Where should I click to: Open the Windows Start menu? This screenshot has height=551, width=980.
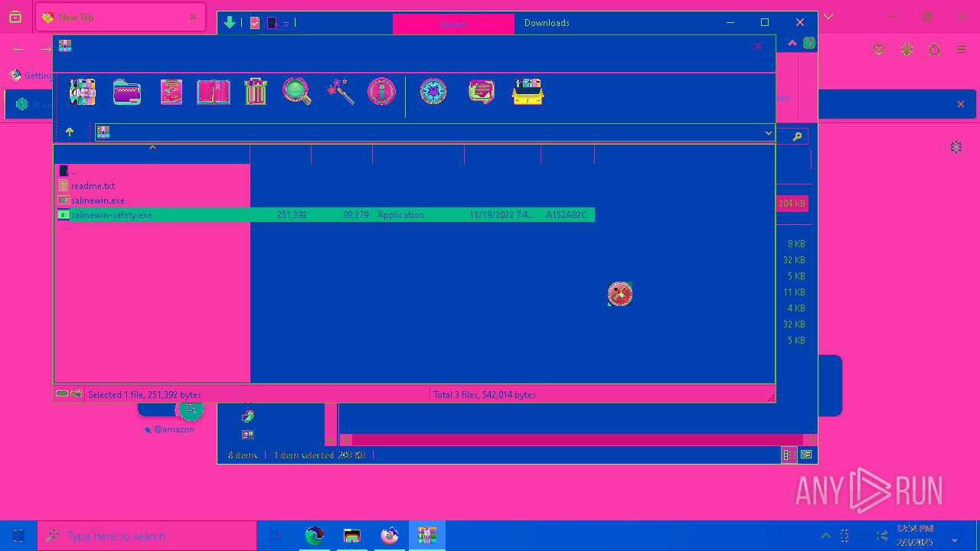point(18,536)
